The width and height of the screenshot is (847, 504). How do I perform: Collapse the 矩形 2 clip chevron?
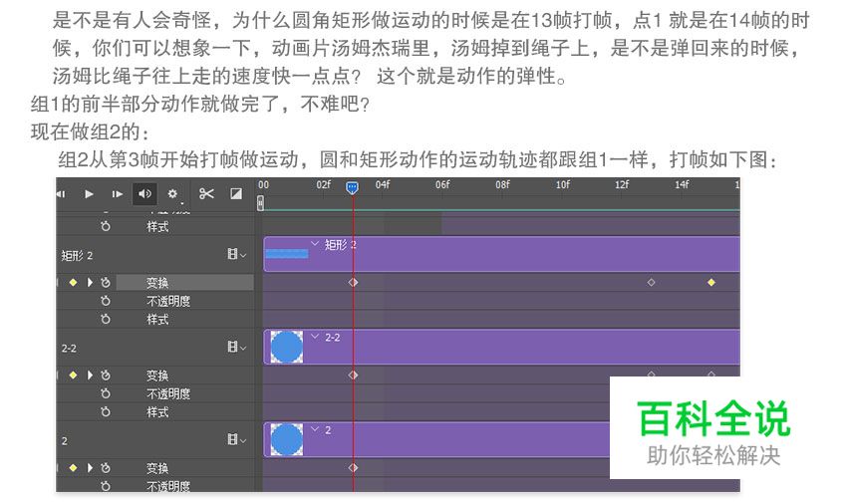click(315, 244)
